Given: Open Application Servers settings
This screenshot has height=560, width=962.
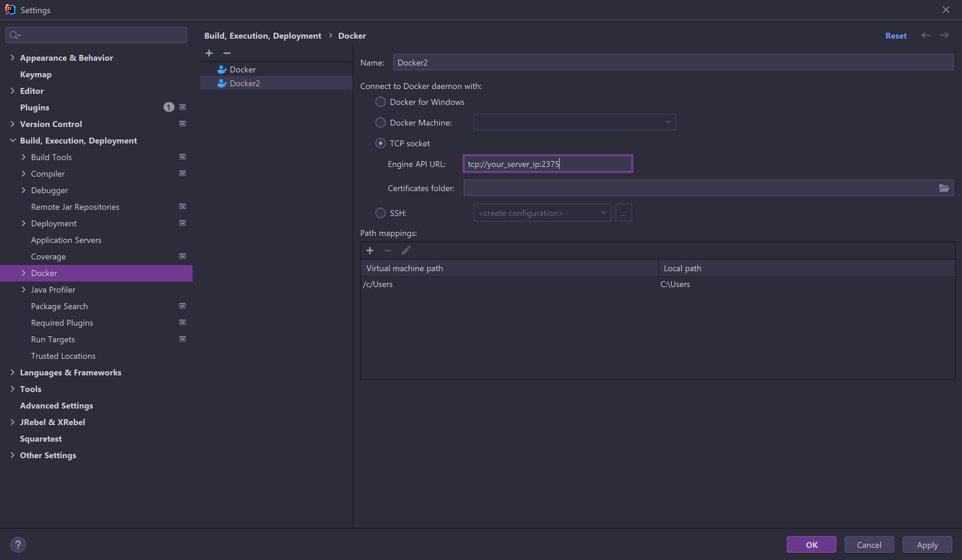Looking at the screenshot, I should pos(66,240).
